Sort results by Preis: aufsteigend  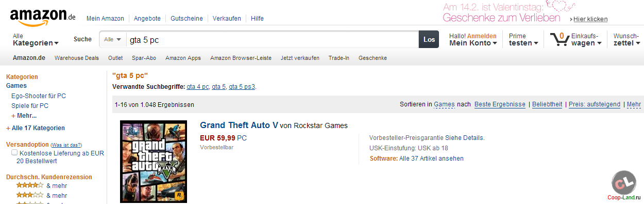tap(595, 104)
